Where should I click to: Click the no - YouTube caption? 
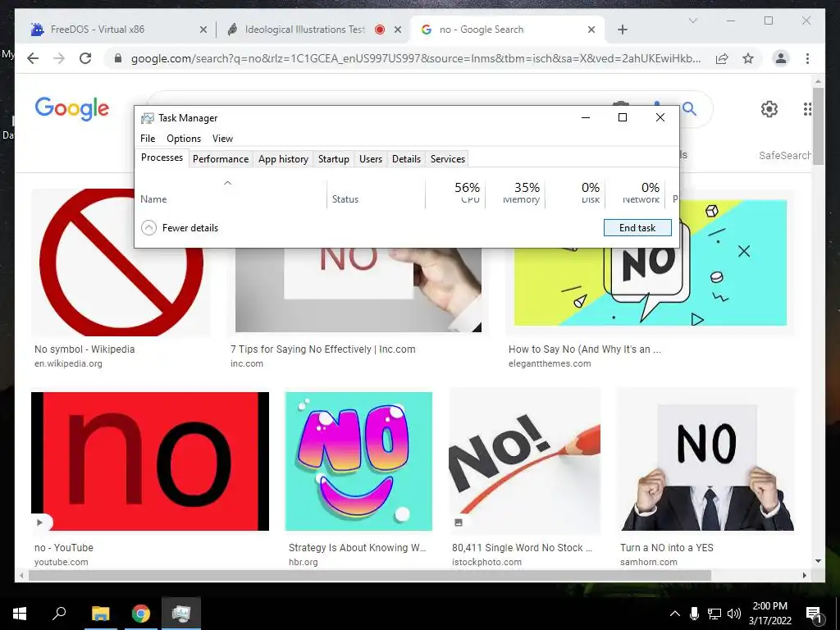[64, 547]
